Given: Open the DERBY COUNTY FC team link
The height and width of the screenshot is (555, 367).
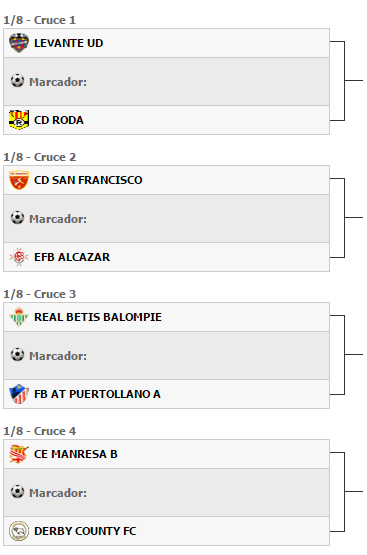Looking at the screenshot, I should click(85, 531).
